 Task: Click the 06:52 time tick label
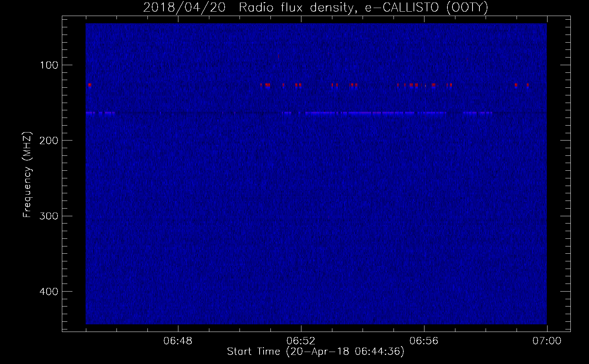pyautogui.click(x=301, y=341)
